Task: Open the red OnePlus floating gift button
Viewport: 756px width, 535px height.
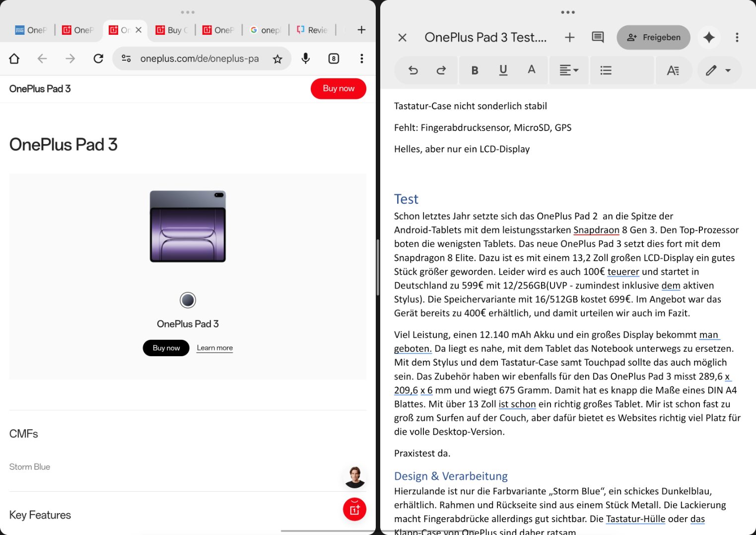Action: coord(354,509)
